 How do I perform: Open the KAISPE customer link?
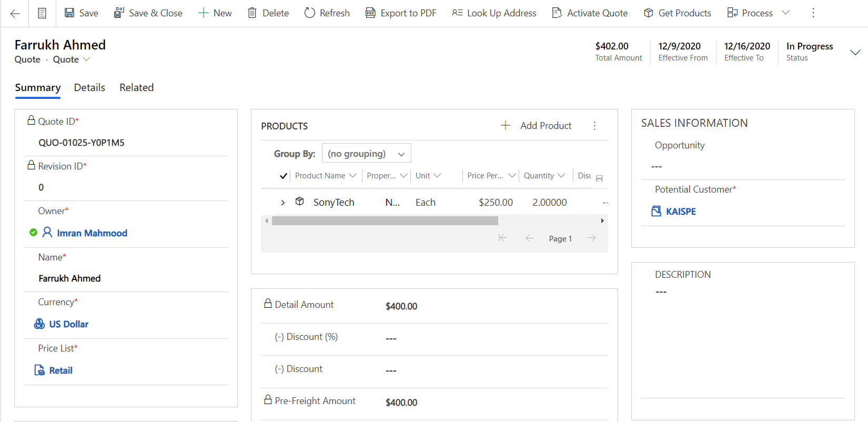click(680, 212)
